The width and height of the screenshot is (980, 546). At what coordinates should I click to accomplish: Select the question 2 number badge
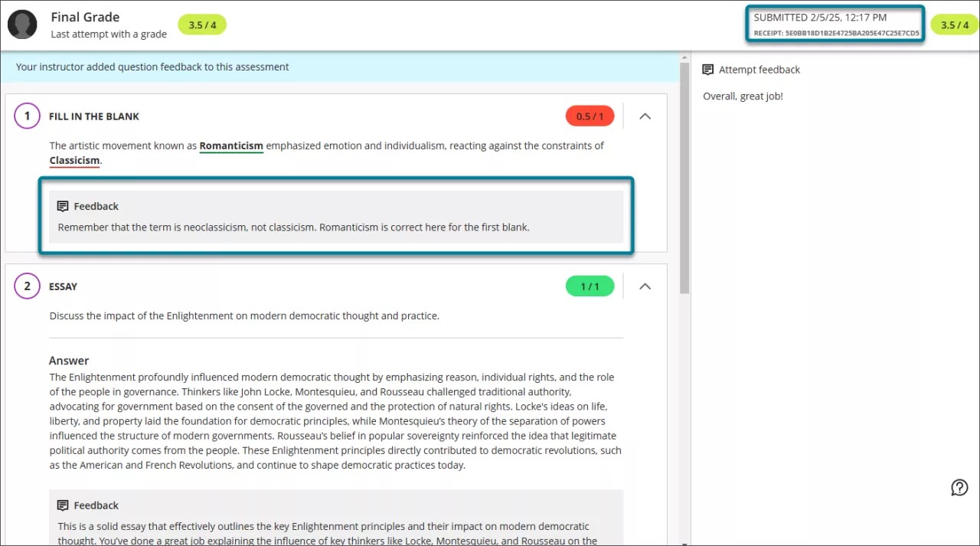[x=27, y=286]
